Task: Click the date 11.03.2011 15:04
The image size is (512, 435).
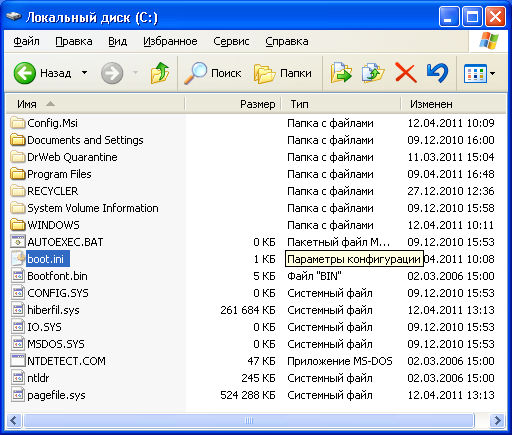Action: [451, 157]
